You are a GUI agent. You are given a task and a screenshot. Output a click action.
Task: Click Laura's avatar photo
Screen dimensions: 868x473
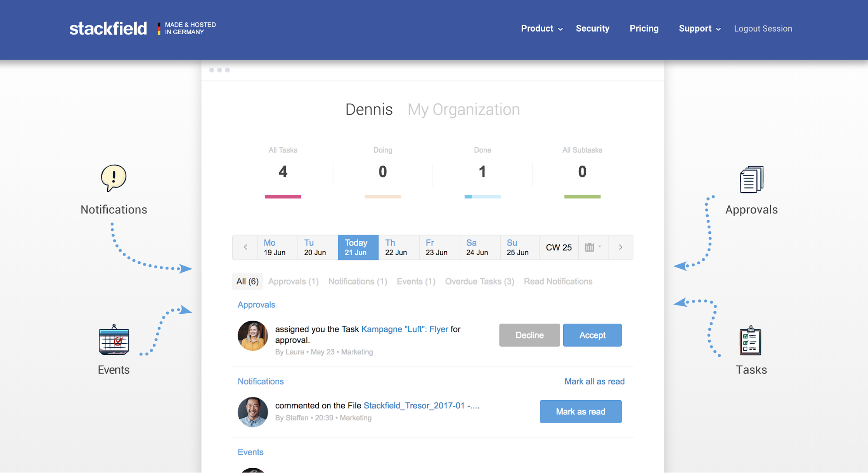coord(253,335)
